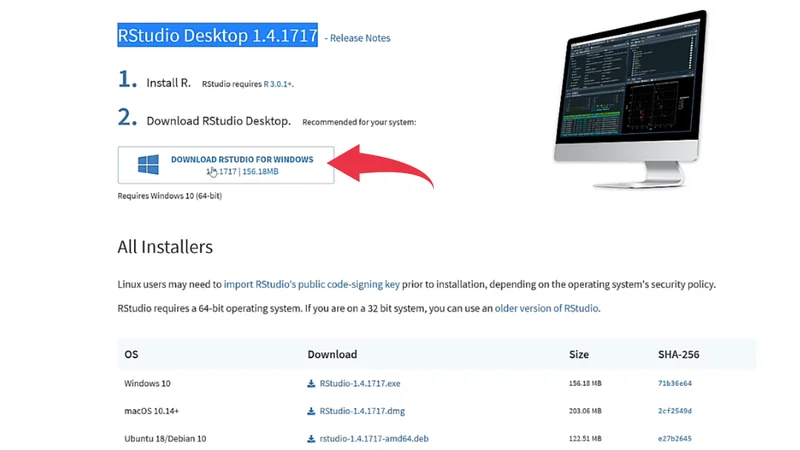Download the RStudio-1.4.1717.dmg file
800x450 pixels.
(361, 411)
